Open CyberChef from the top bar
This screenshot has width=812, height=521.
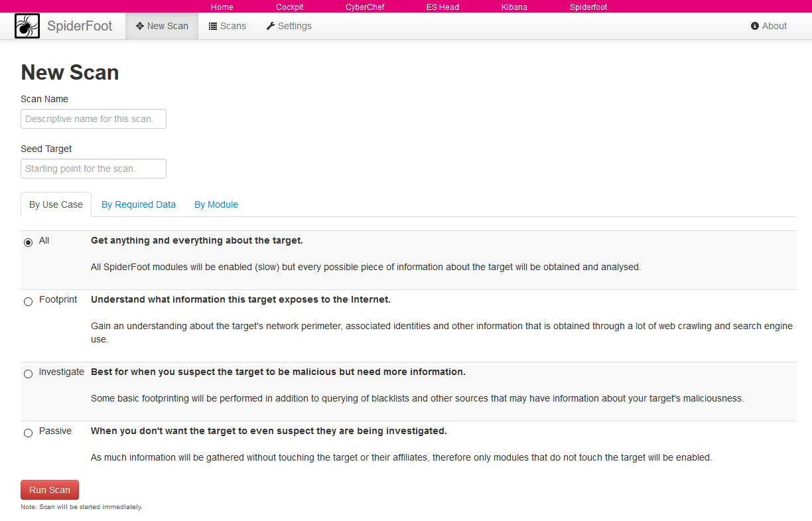click(365, 7)
